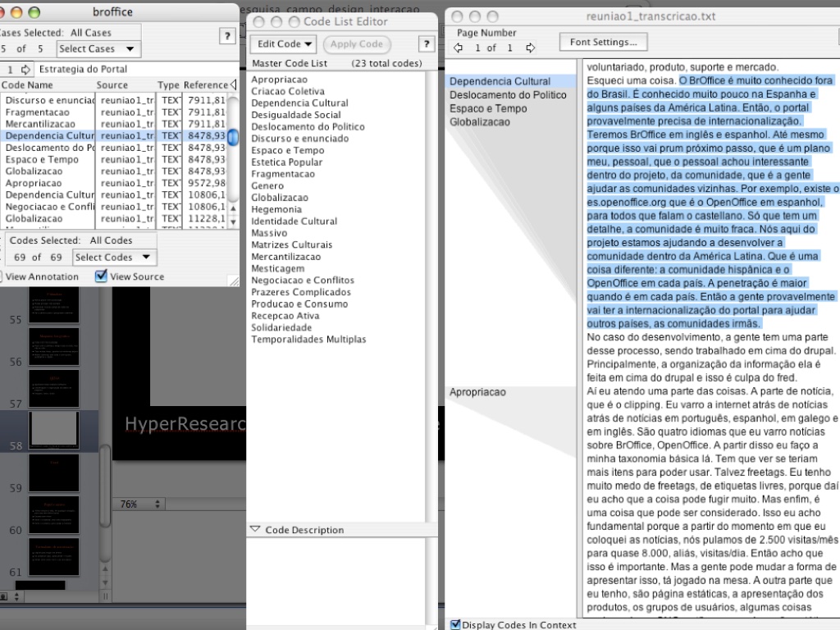Click the help button in Code List Editor
The image size is (840, 630).
(x=426, y=44)
